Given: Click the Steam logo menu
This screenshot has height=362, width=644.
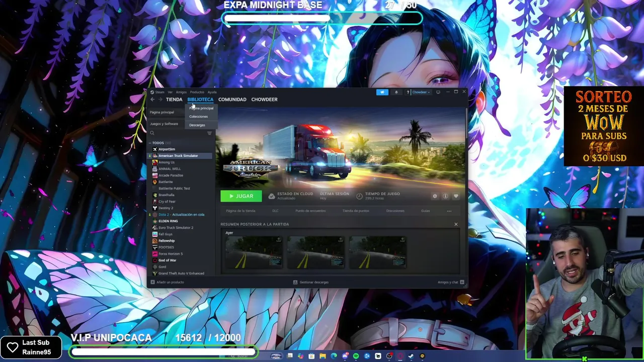Looking at the screenshot, I should (157, 92).
